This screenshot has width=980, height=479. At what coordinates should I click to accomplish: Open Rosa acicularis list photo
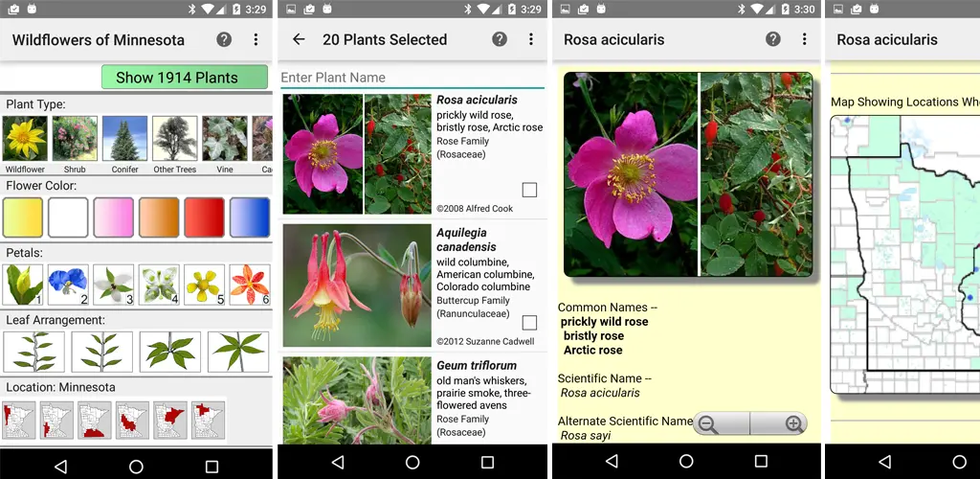[x=357, y=154]
